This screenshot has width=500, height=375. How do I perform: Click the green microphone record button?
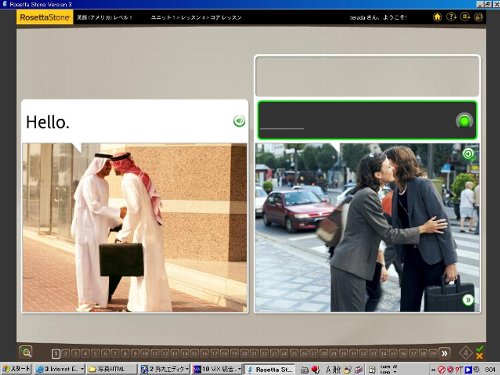tap(464, 121)
